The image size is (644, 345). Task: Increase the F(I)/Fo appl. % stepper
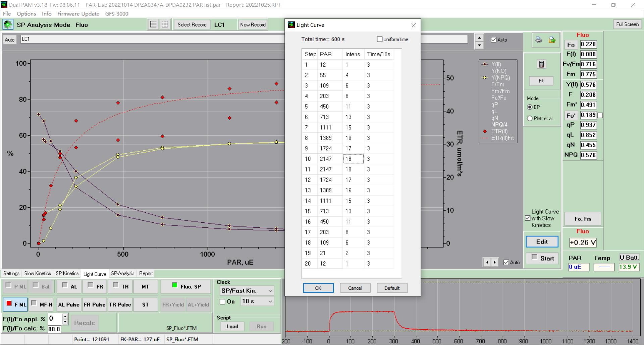tap(65, 316)
